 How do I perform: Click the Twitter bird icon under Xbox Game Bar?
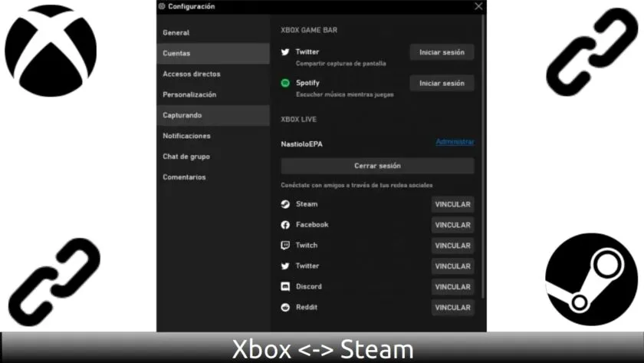pyautogui.click(x=285, y=51)
